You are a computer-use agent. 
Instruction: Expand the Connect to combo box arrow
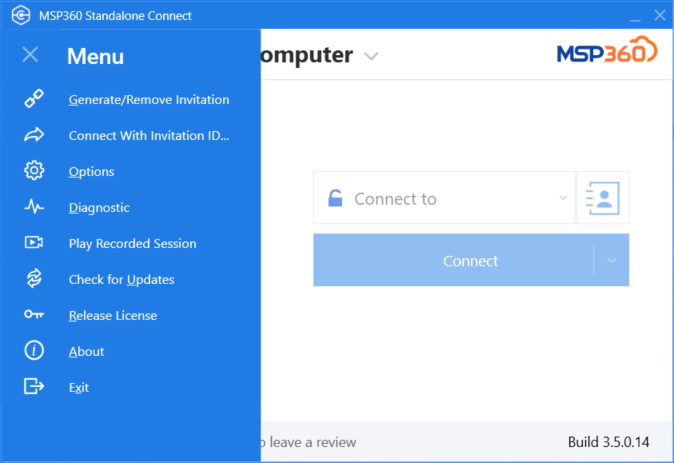point(563,198)
